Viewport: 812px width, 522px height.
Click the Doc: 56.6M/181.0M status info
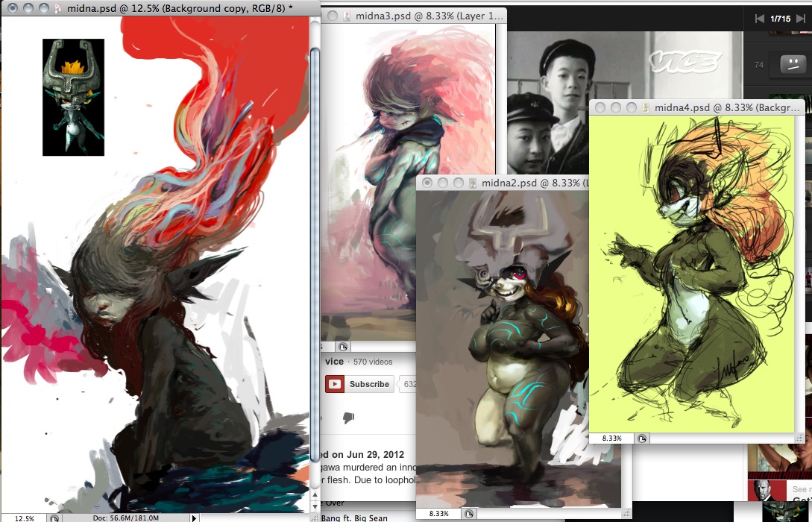point(126,518)
